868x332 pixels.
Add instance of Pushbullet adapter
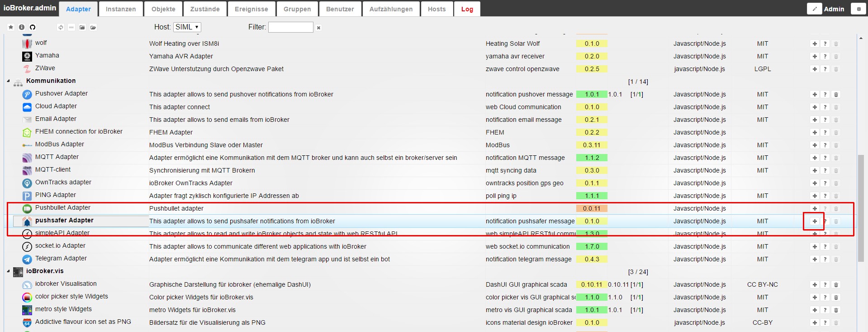(815, 208)
